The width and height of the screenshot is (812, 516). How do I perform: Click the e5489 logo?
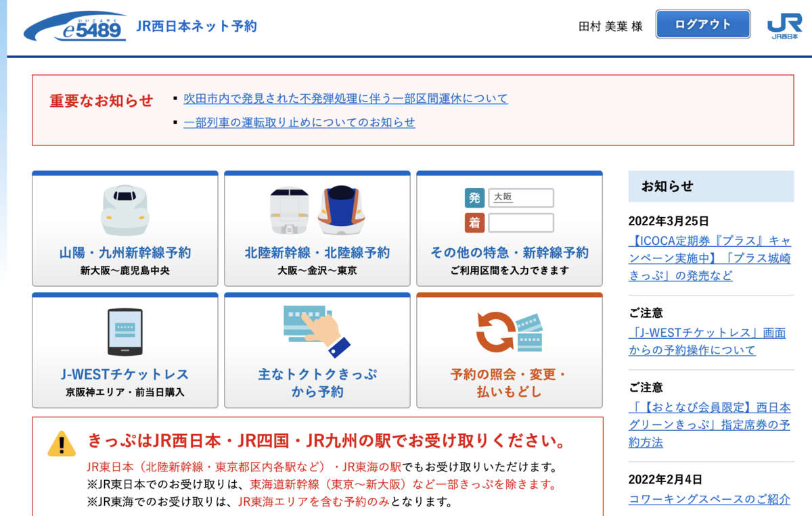[x=75, y=26]
